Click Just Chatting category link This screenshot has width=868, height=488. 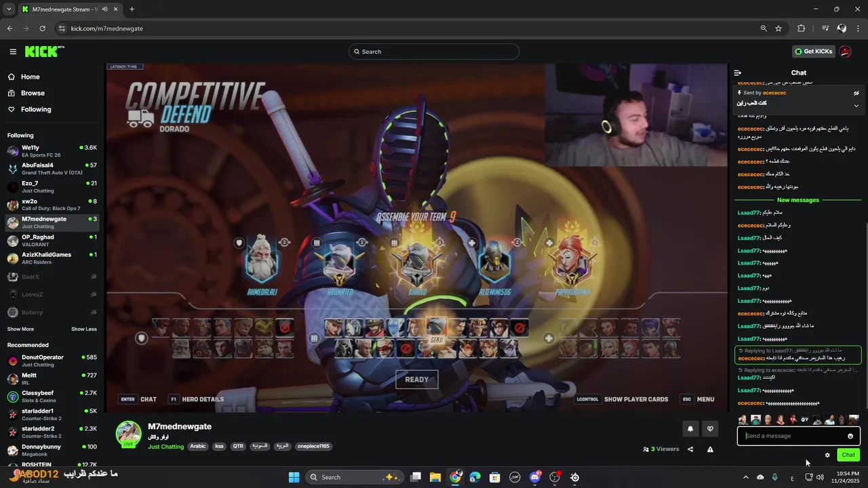pos(165,447)
